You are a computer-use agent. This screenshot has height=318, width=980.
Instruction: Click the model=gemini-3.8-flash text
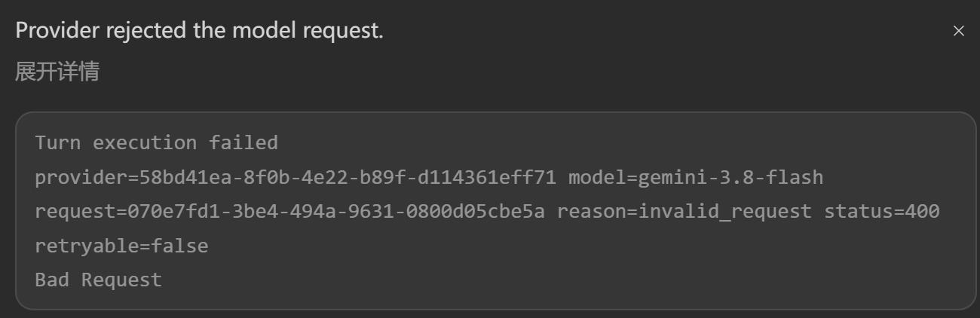tap(696, 178)
